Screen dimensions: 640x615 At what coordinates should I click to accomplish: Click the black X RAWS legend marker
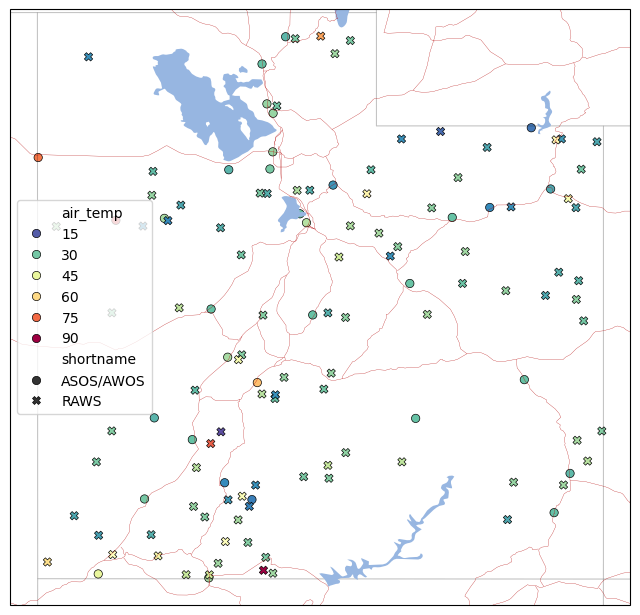pos(36,401)
